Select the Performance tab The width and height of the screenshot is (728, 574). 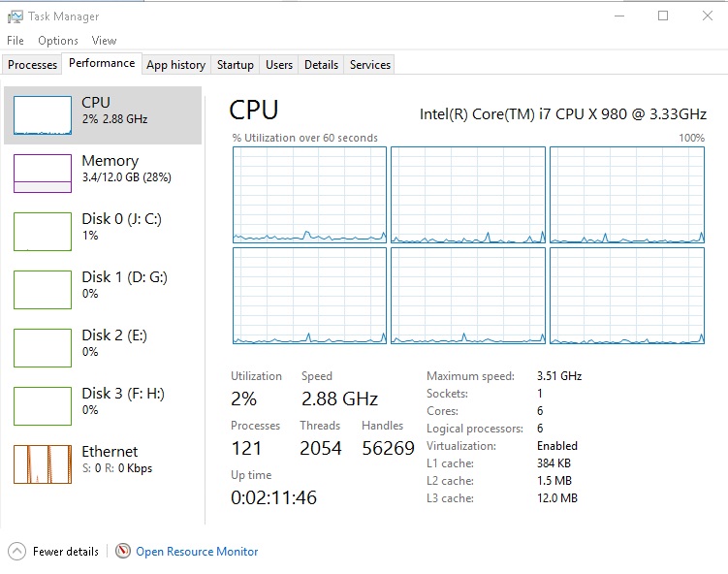[x=102, y=63]
